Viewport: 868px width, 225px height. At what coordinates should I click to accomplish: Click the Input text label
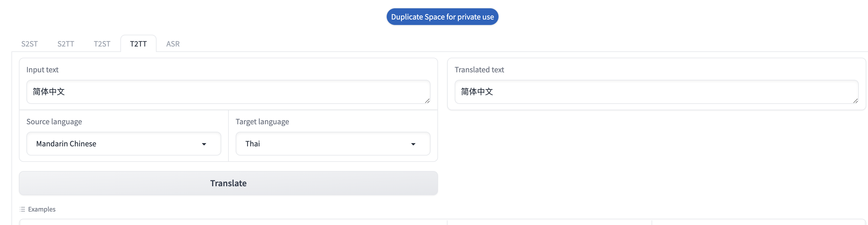(x=42, y=69)
